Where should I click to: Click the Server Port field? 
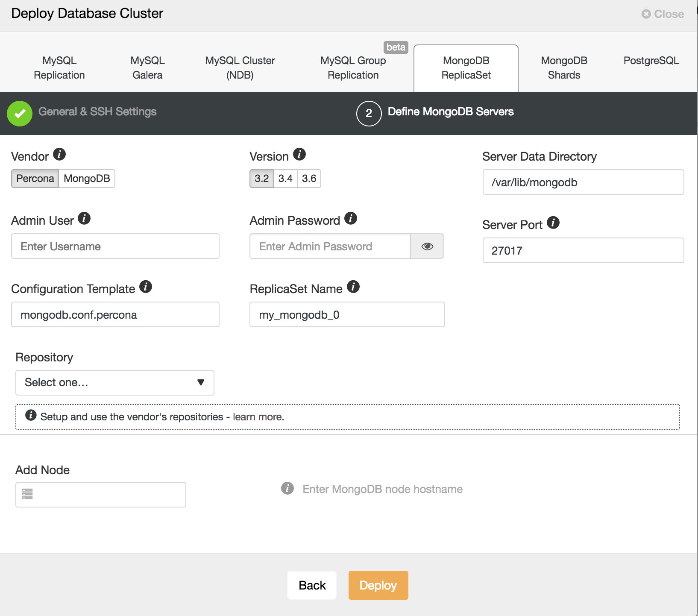(x=584, y=250)
